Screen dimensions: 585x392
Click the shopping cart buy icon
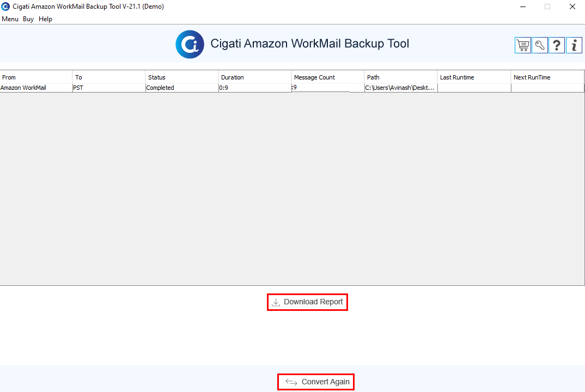click(523, 46)
